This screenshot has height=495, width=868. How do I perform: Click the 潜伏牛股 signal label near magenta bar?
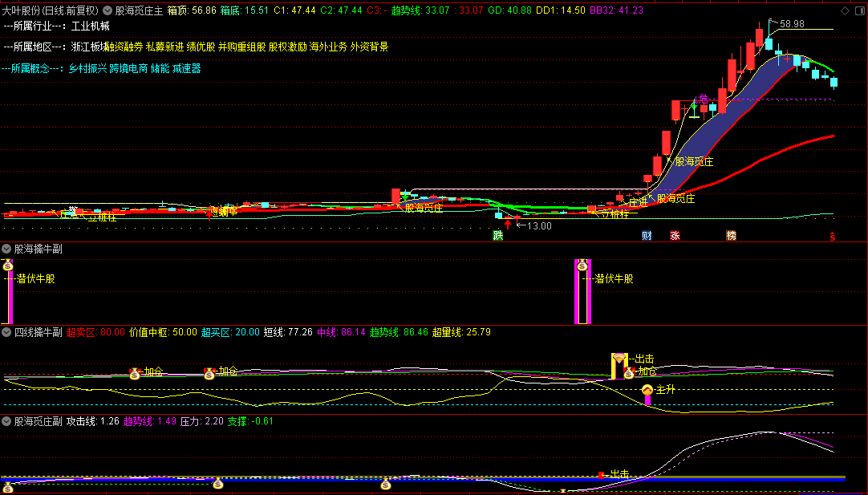(x=614, y=278)
